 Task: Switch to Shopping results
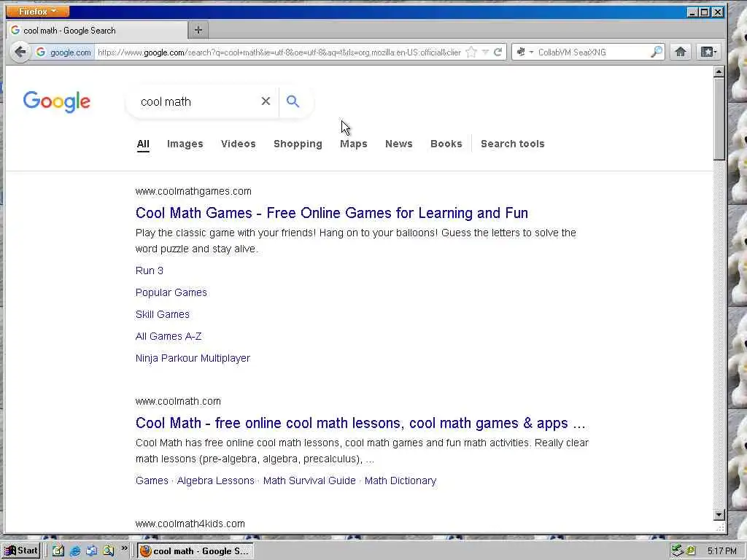[x=298, y=144]
